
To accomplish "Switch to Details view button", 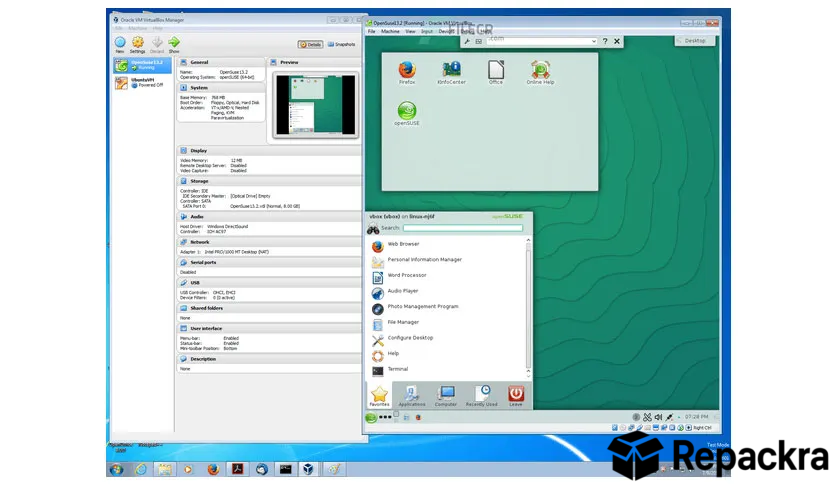I will (310, 44).
